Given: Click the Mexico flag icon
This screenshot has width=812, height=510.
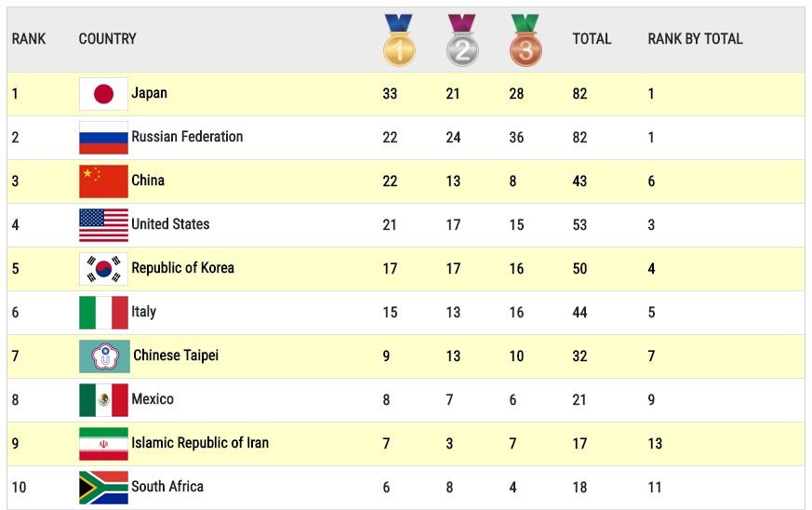Looking at the screenshot, I should coord(103,400).
